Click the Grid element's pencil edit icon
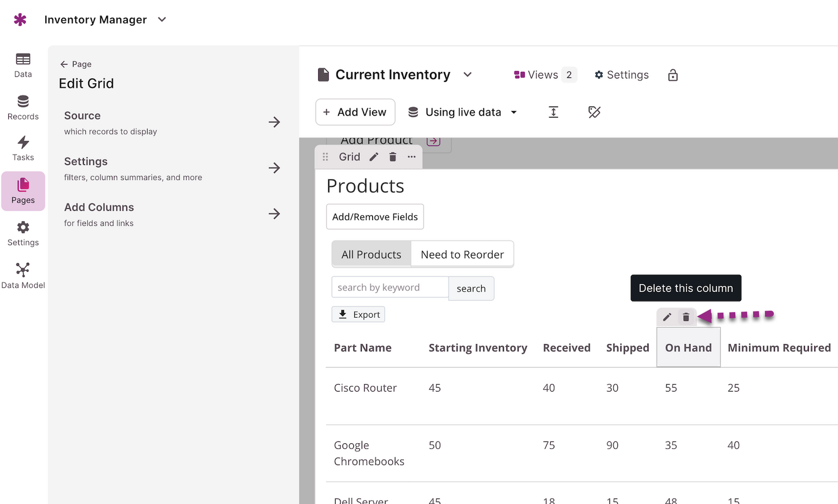Screen dimensions: 838x504 pyautogui.click(x=374, y=157)
